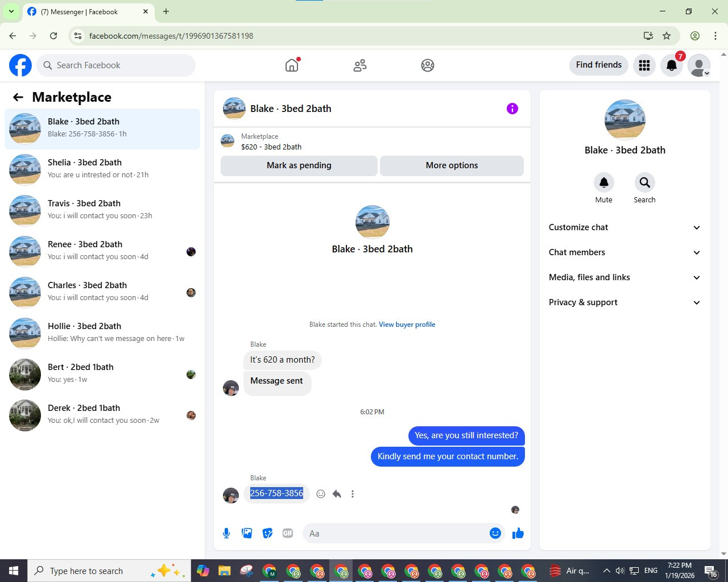Focus the Windows taskbar search box
Image resolution: width=728 pixels, height=582 pixels.
[108, 571]
